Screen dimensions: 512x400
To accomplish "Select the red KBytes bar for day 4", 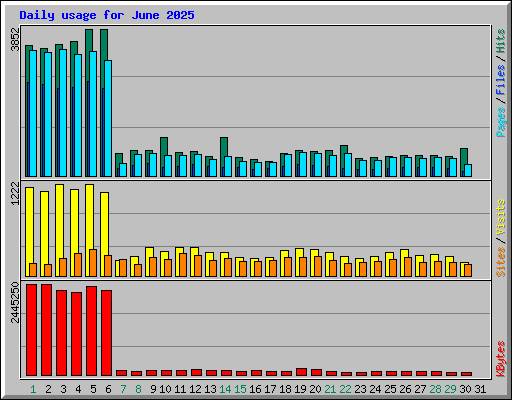I will pyautogui.click(x=76, y=334).
